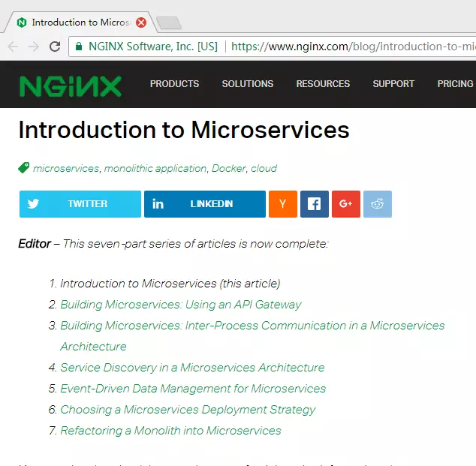Share on Reddit icon

(x=378, y=204)
